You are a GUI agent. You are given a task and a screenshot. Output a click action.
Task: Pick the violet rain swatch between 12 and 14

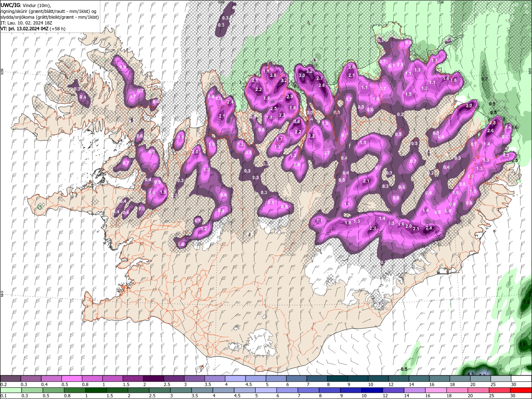[393, 390]
